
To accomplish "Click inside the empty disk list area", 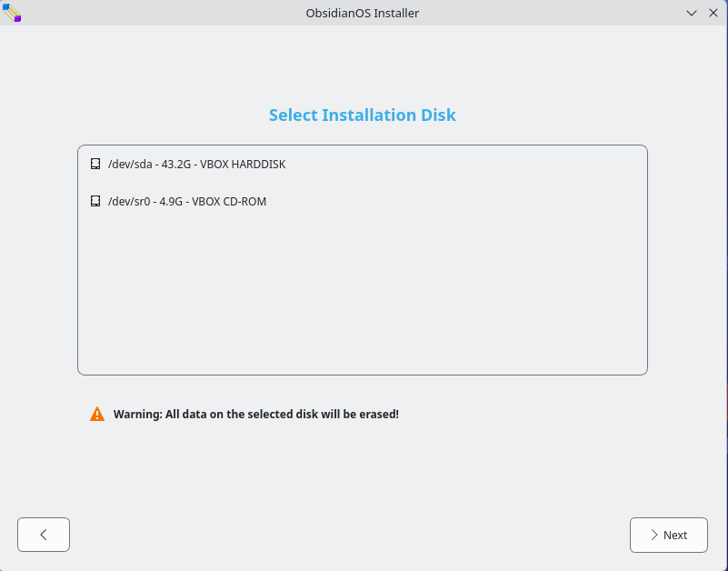I will [x=363, y=300].
